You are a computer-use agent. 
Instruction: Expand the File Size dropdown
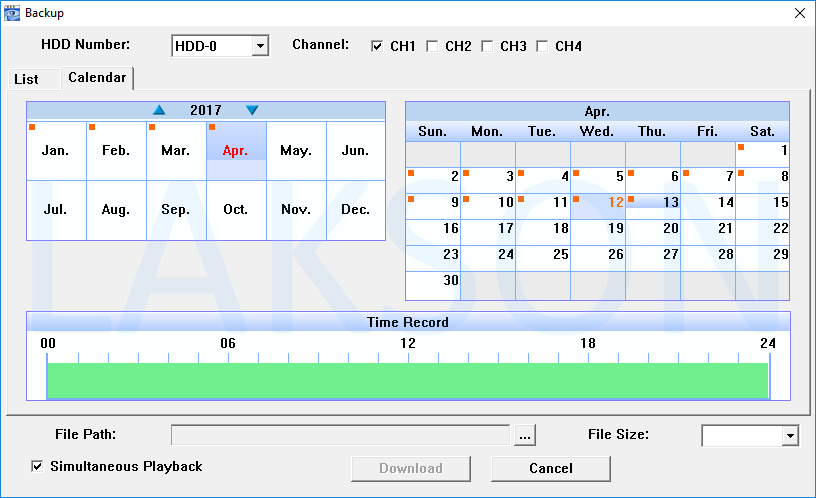click(x=790, y=435)
